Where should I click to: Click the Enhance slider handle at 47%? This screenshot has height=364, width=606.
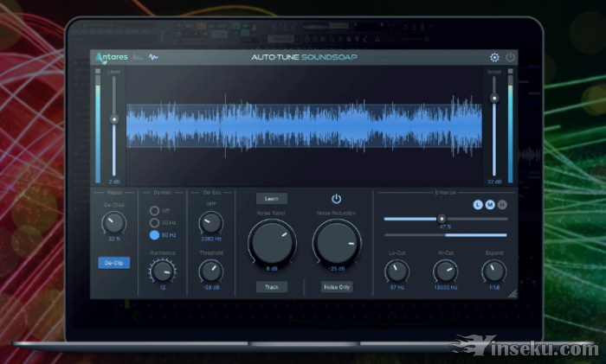coord(442,219)
